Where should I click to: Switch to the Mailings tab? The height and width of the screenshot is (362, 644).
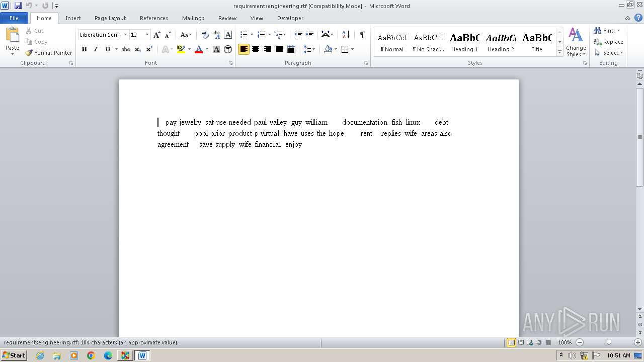point(193,18)
